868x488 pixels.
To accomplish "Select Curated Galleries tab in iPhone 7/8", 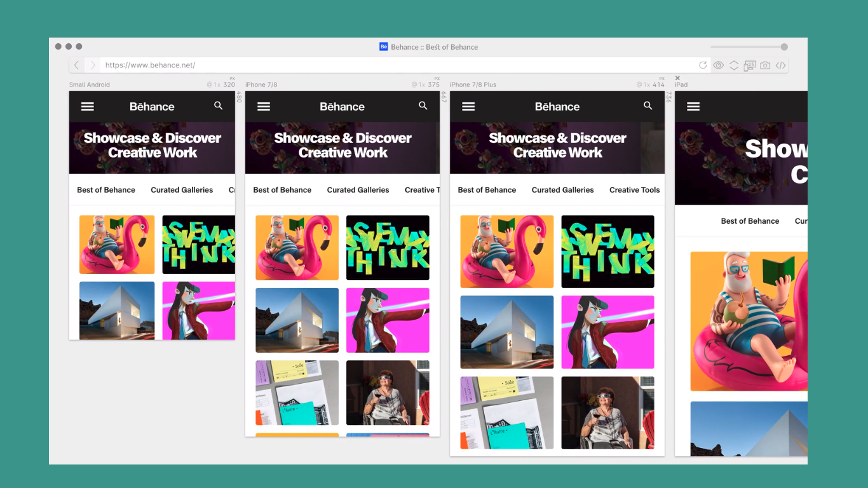I will point(358,190).
